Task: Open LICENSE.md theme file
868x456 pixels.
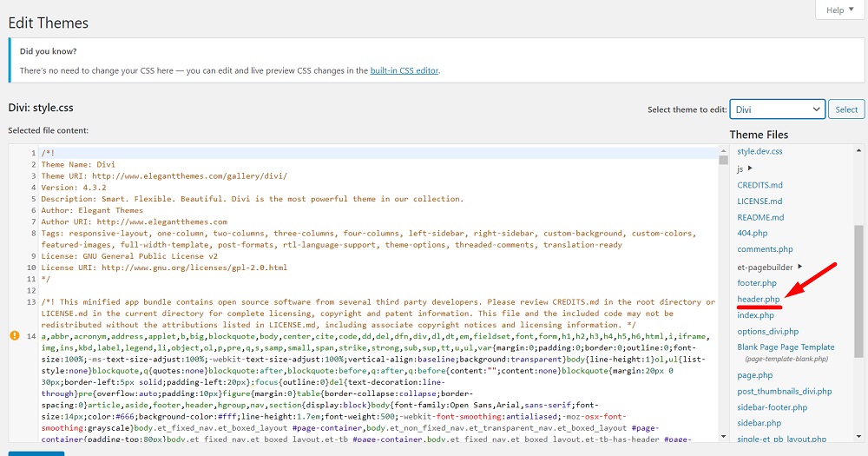Action: (x=759, y=202)
